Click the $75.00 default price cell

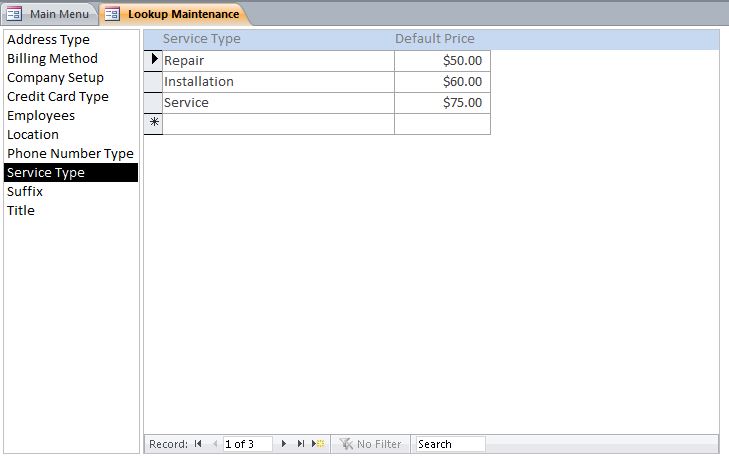(442, 103)
